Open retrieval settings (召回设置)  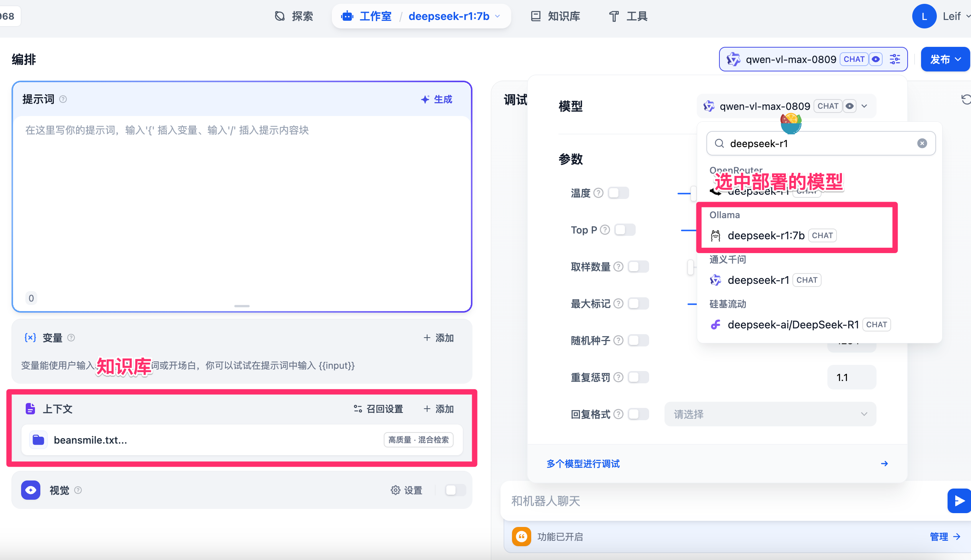click(x=378, y=408)
